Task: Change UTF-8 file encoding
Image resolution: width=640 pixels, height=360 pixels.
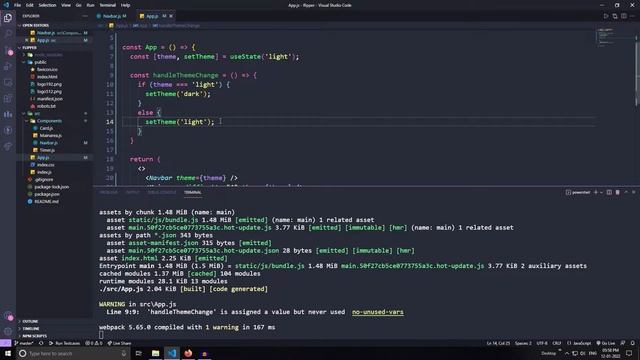Action: [542, 343]
